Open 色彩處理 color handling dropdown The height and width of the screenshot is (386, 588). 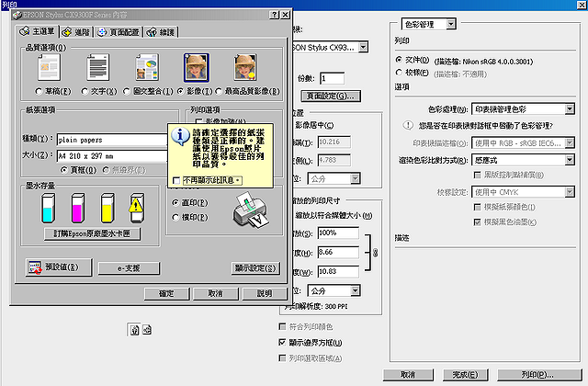pos(523,109)
